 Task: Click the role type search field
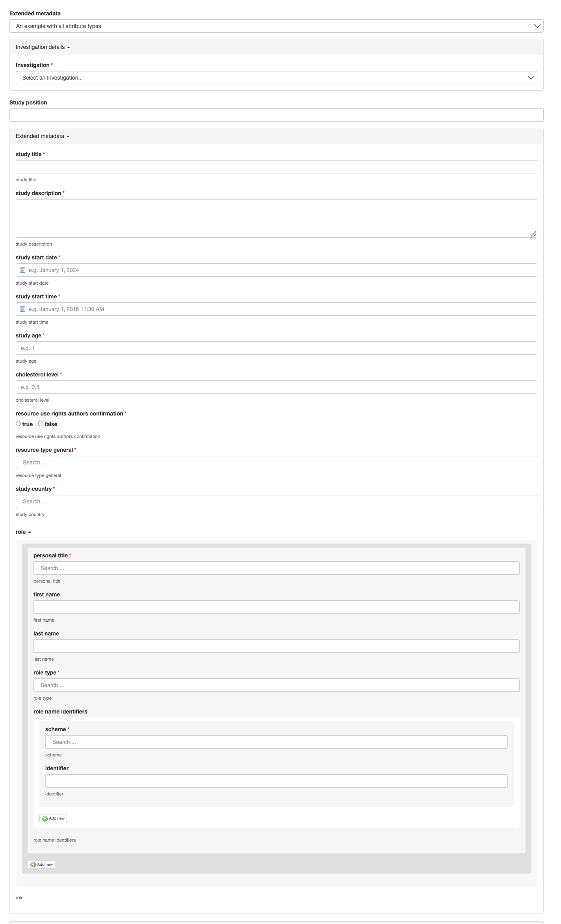276,685
